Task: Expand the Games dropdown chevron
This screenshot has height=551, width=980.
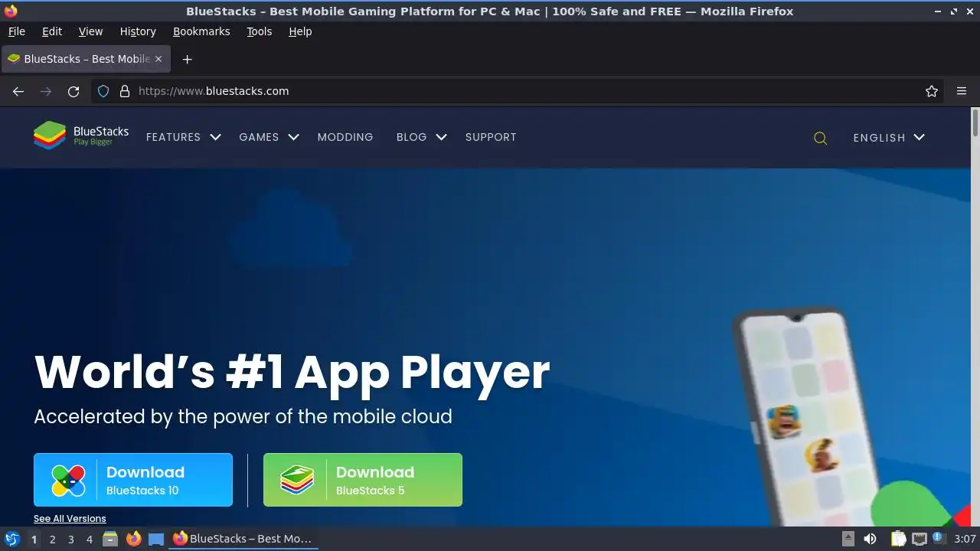Action: [293, 137]
